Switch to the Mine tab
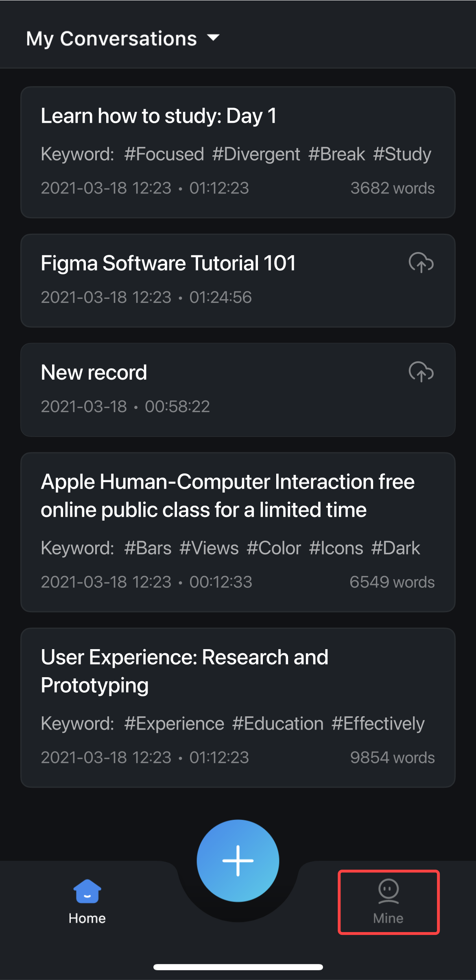The width and height of the screenshot is (476, 980). 389,902
